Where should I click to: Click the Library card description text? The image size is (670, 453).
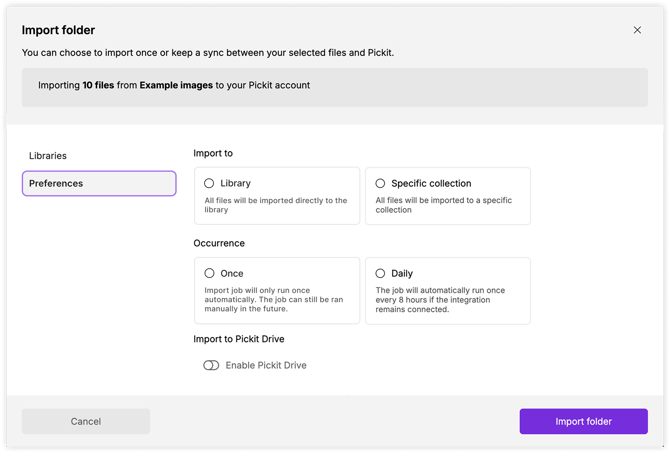[276, 205]
